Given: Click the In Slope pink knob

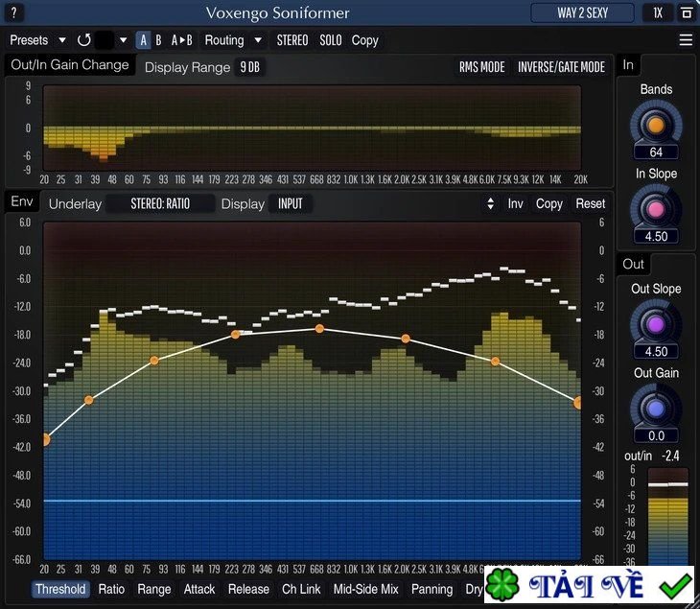Looking at the screenshot, I should [x=656, y=209].
